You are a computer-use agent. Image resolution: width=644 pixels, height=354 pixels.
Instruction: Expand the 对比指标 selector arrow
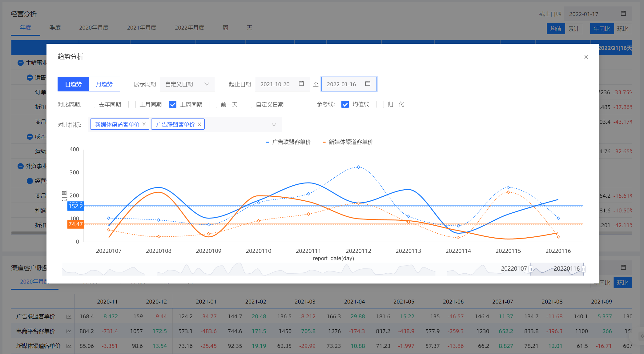274,124
